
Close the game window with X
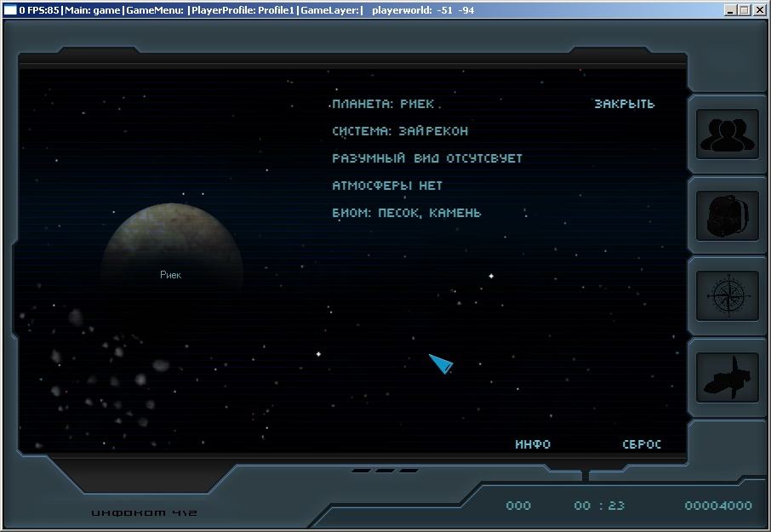[x=760, y=10]
